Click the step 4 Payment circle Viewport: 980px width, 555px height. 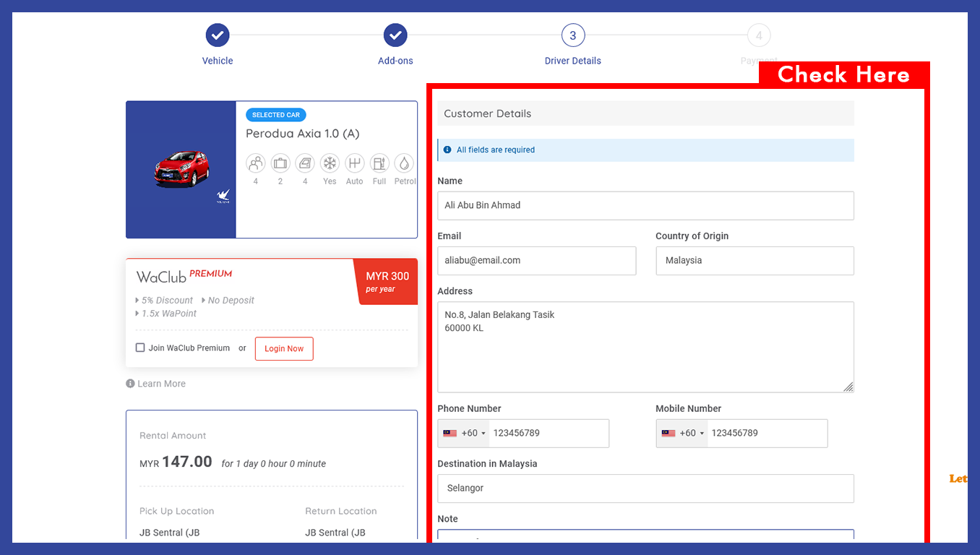759,35
